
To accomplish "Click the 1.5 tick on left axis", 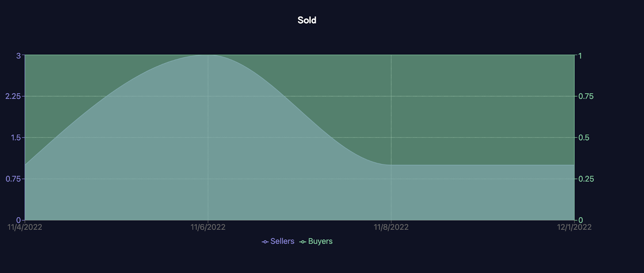I will (16, 138).
